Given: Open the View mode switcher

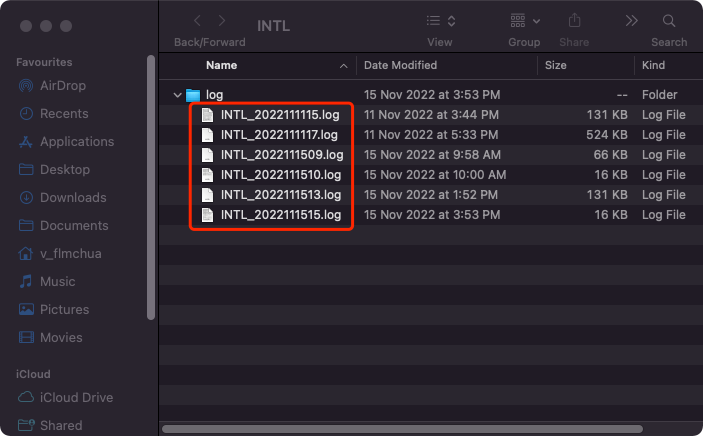Looking at the screenshot, I should tap(439, 21).
